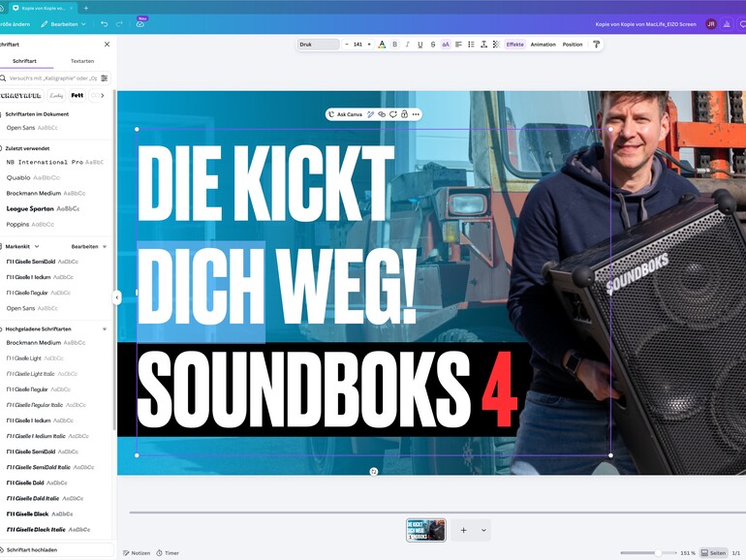This screenshot has height=560, width=746.
Task: Select the Lucky script style chip
Action: [x=56, y=96]
